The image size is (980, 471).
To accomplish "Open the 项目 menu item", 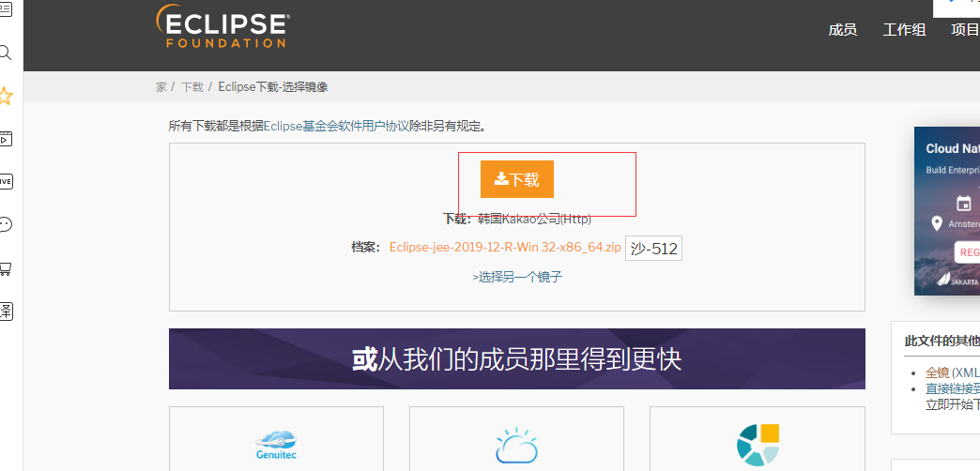I will tap(964, 29).
